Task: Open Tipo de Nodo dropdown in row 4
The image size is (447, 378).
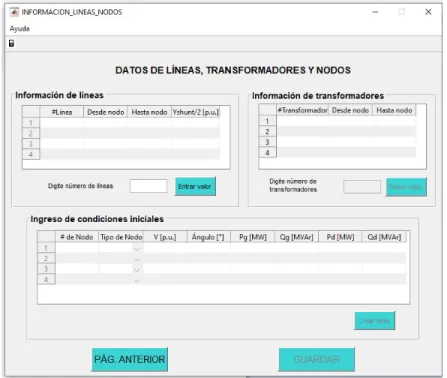Action: point(137,280)
